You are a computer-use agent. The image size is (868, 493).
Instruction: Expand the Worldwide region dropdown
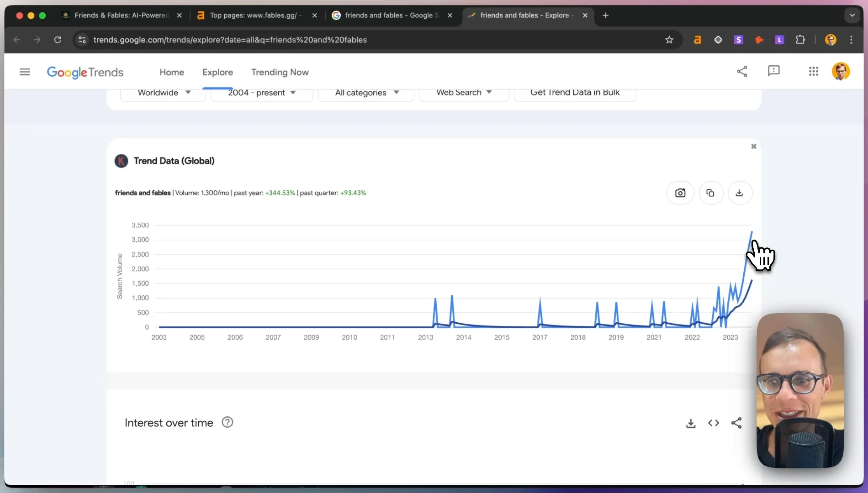click(163, 93)
